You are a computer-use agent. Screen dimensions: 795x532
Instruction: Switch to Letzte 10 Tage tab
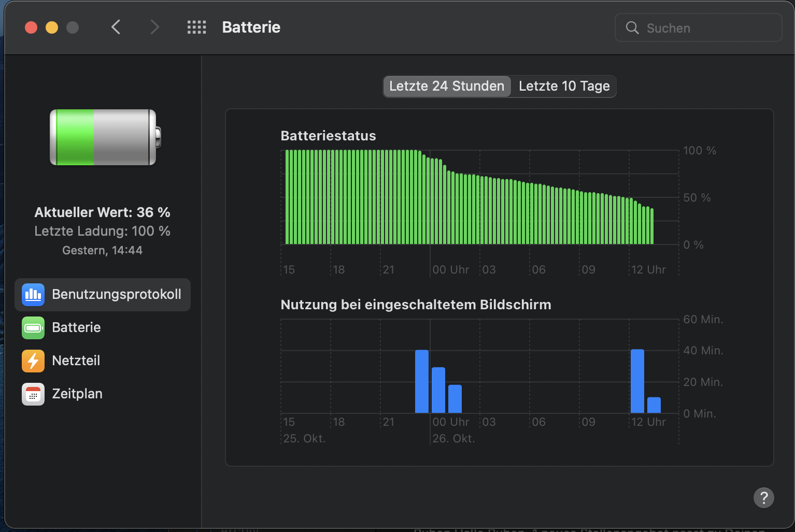click(564, 87)
